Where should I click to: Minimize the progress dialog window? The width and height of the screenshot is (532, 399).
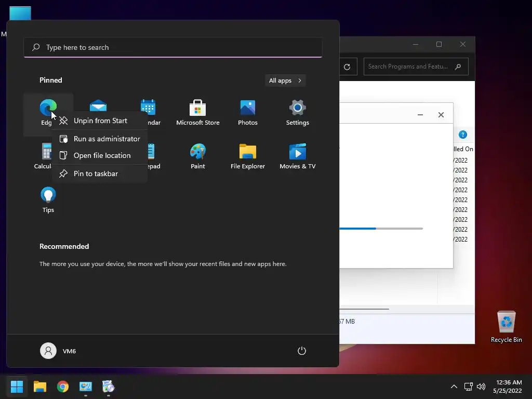pyautogui.click(x=420, y=115)
